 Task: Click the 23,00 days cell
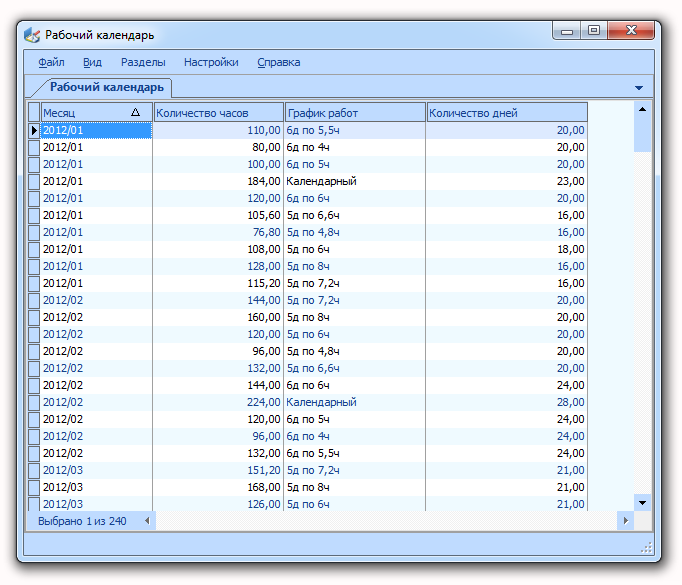click(x=507, y=181)
